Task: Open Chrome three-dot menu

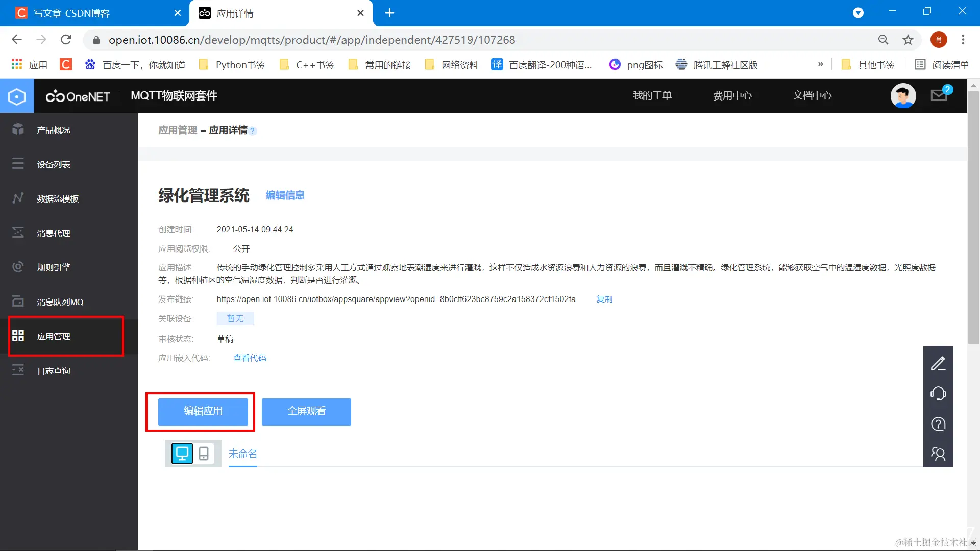Action: point(963,40)
